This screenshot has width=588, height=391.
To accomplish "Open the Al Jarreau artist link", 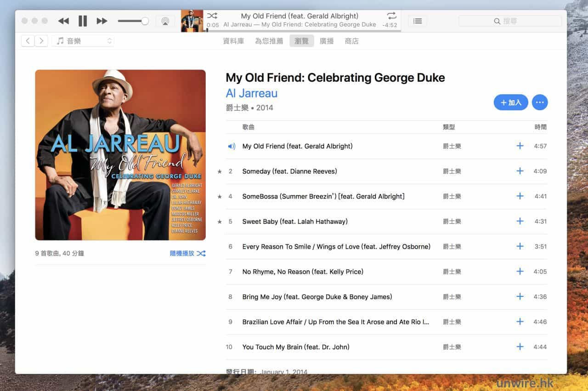I will point(251,93).
